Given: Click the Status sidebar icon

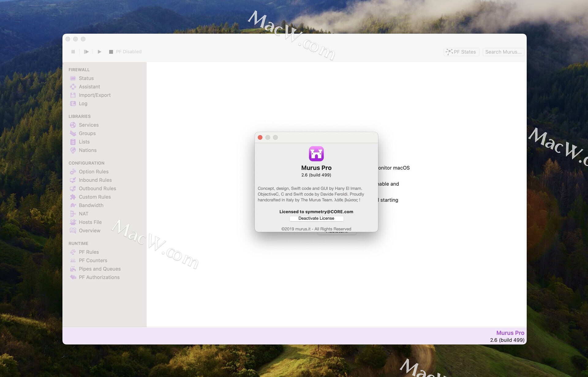Looking at the screenshot, I should pyautogui.click(x=73, y=78).
